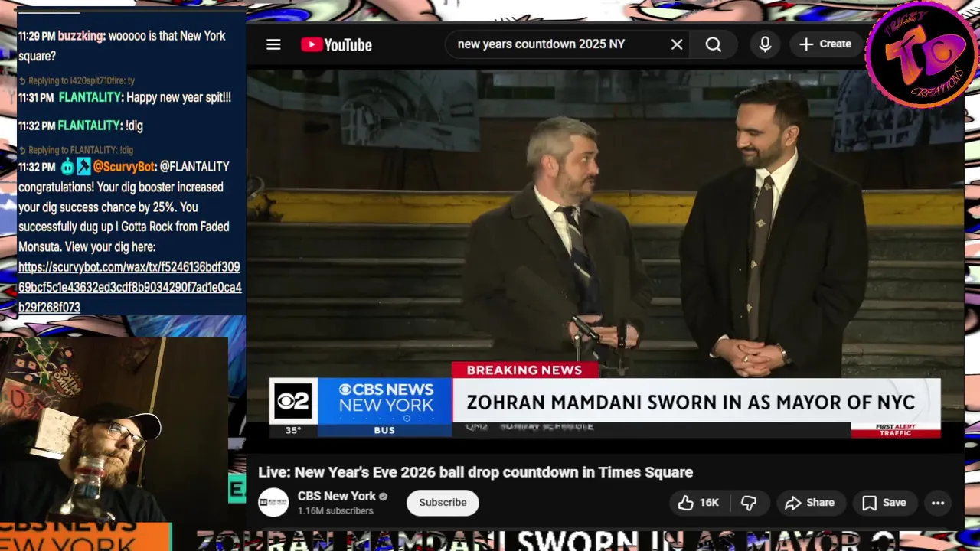980x551 pixels.
Task: Open more actions three-dot menu
Action: (x=938, y=503)
